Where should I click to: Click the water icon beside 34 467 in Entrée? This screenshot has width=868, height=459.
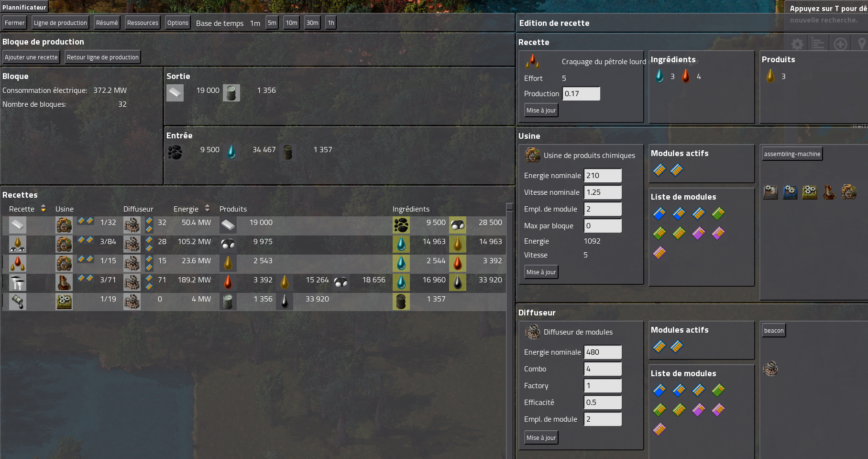pos(231,152)
